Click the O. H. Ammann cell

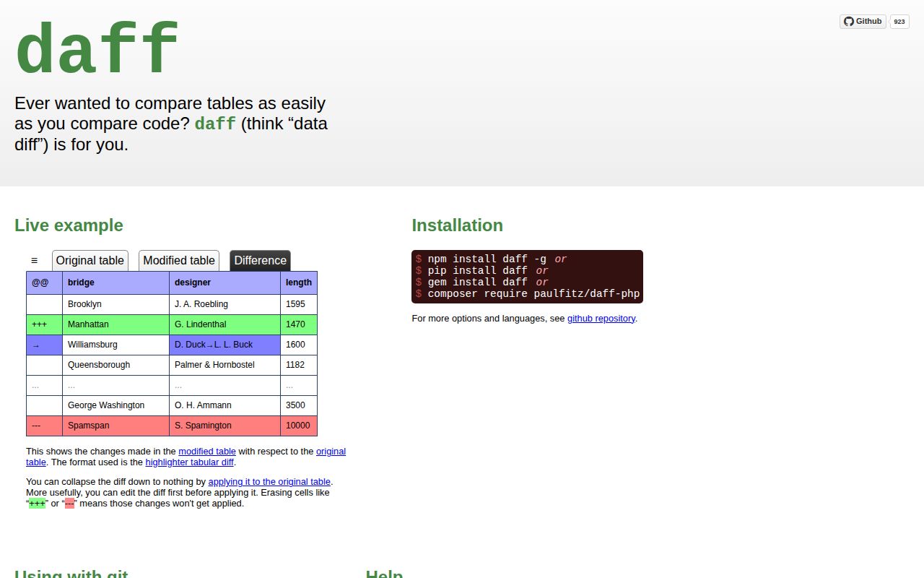[x=225, y=406]
